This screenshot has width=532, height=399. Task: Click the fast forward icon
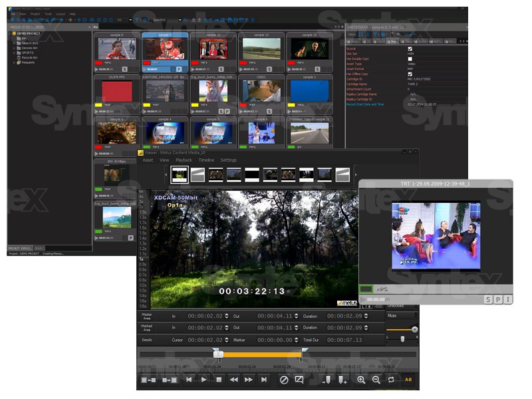(x=249, y=380)
